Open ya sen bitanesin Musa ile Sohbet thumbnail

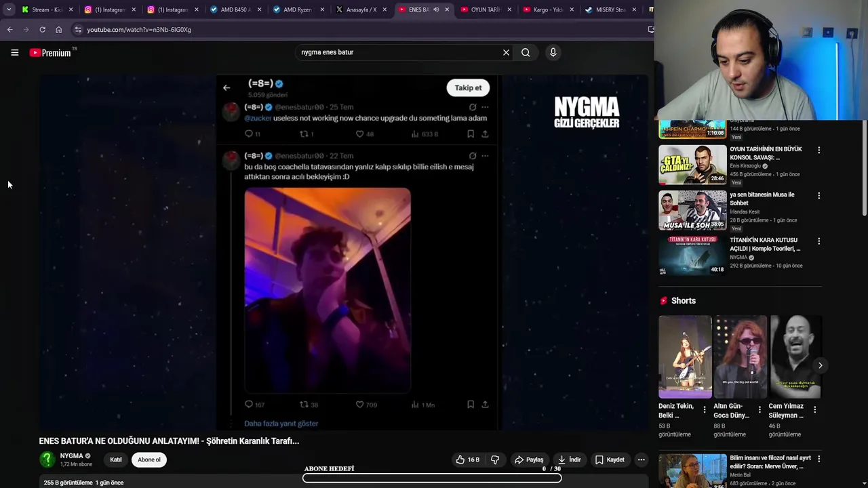click(x=692, y=210)
